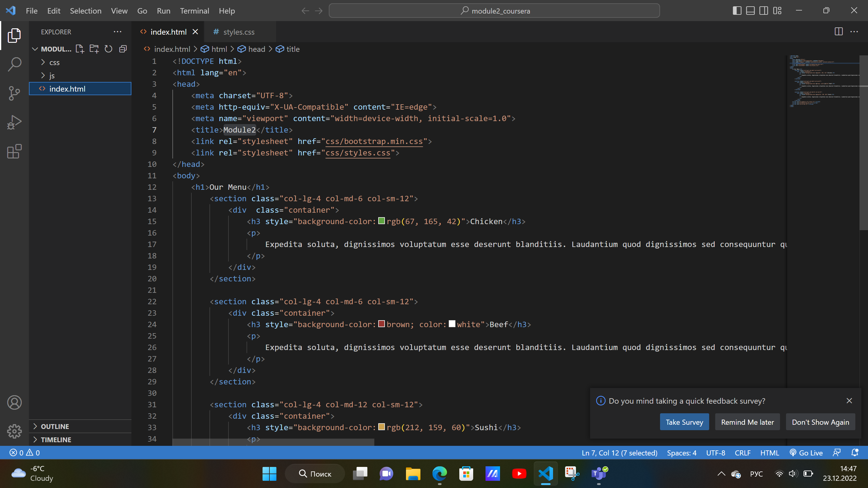Open the Extensions view
The image size is (868, 488).
14,152
